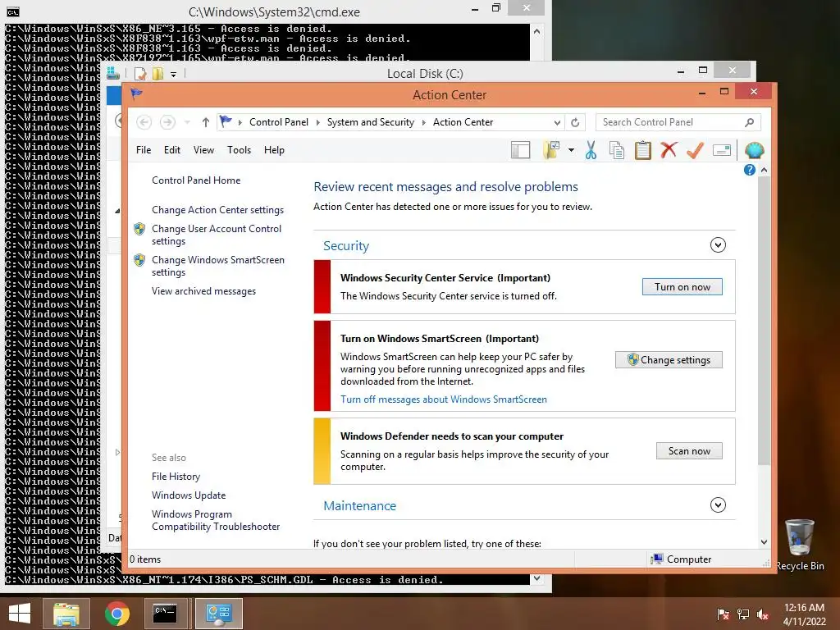Screen dimensions: 840x630
Task: Open File History link
Action: point(176,477)
